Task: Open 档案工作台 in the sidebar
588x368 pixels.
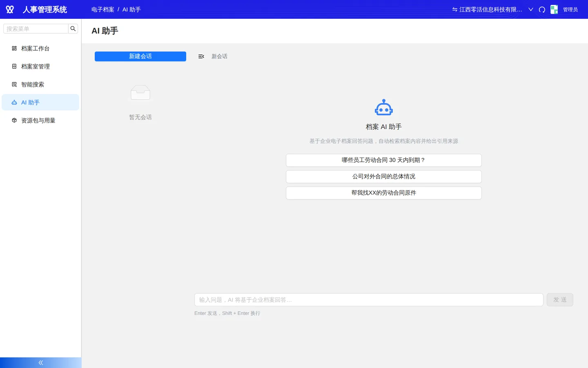Action: [x=40, y=48]
